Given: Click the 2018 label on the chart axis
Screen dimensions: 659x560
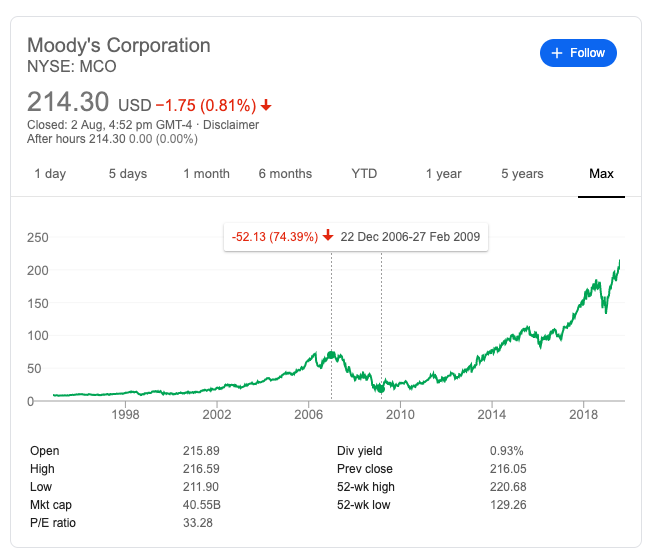Looking at the screenshot, I should coord(583,414).
